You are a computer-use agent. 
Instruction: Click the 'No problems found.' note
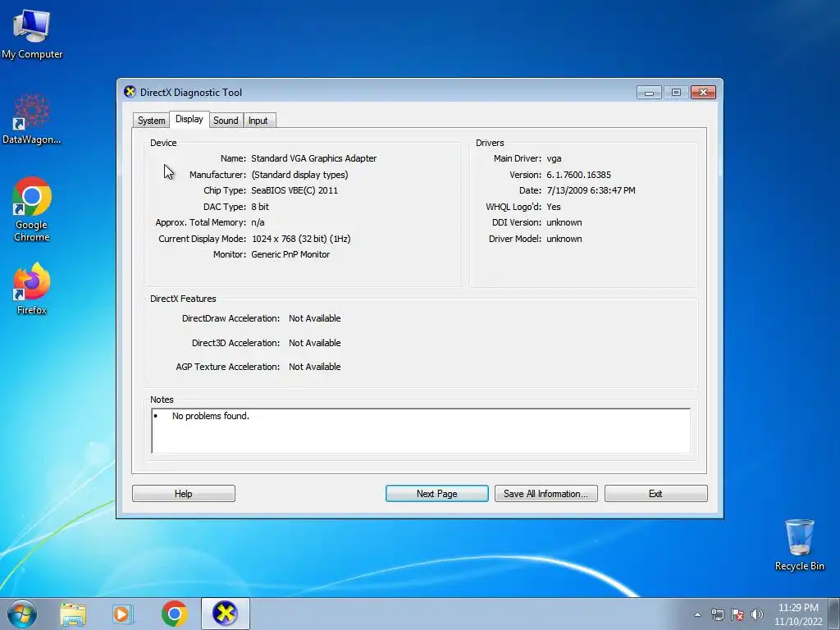tap(211, 416)
